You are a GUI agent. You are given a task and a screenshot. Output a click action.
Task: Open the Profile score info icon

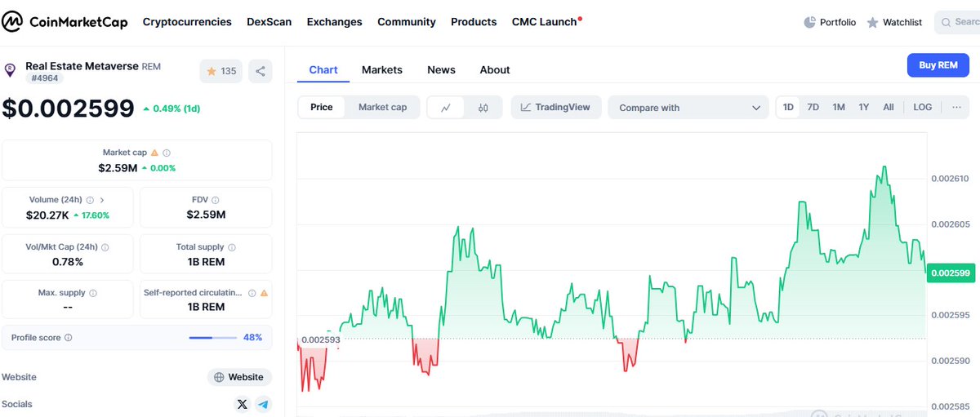(x=69, y=338)
